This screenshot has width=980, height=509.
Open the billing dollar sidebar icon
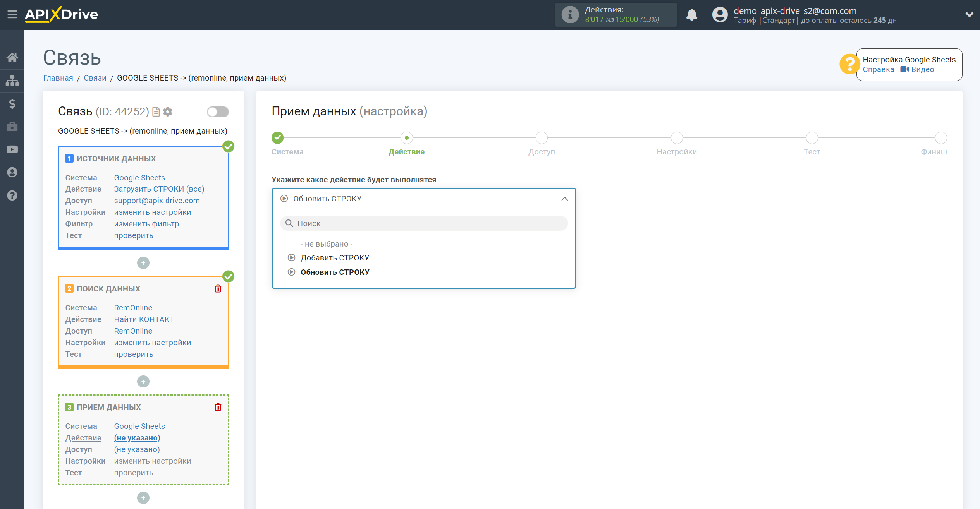coord(12,103)
